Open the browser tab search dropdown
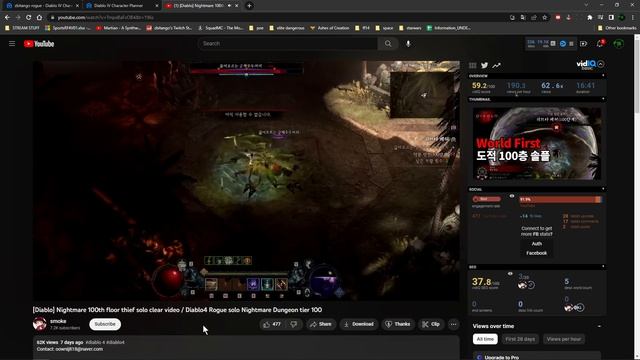Screen dimensions: 640x360 [586, 5]
